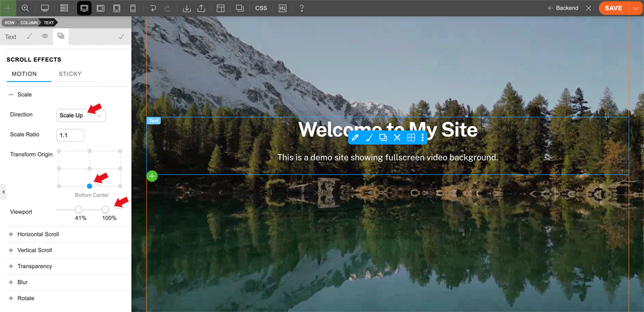644x312 pixels.
Task: Open the zoom magnifier tool
Action: 26,8
